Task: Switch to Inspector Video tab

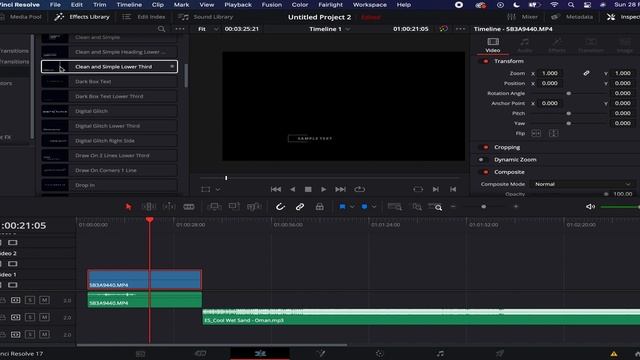Action: (493, 45)
